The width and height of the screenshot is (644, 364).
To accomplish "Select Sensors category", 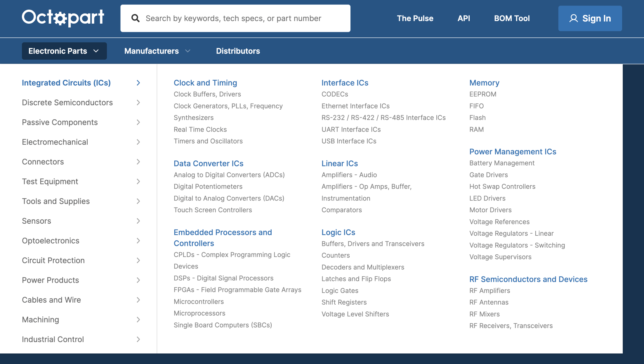I will (x=37, y=221).
